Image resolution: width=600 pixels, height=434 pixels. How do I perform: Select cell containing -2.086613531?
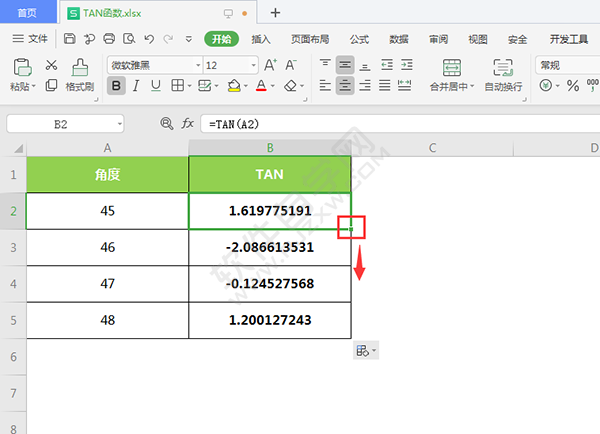pyautogui.click(x=270, y=247)
